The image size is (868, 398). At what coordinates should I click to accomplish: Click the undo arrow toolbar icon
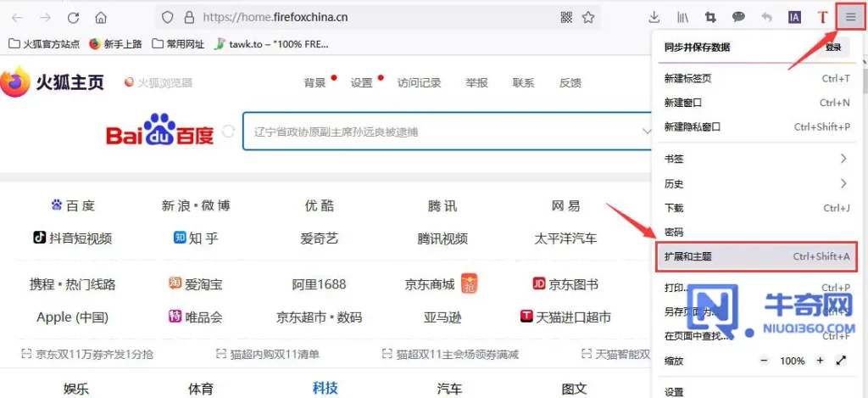(x=766, y=17)
